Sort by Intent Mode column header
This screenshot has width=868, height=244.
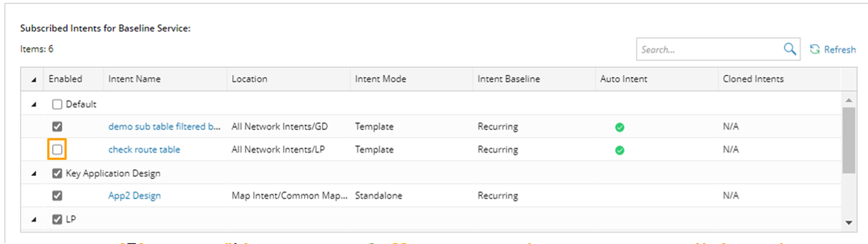(x=380, y=79)
